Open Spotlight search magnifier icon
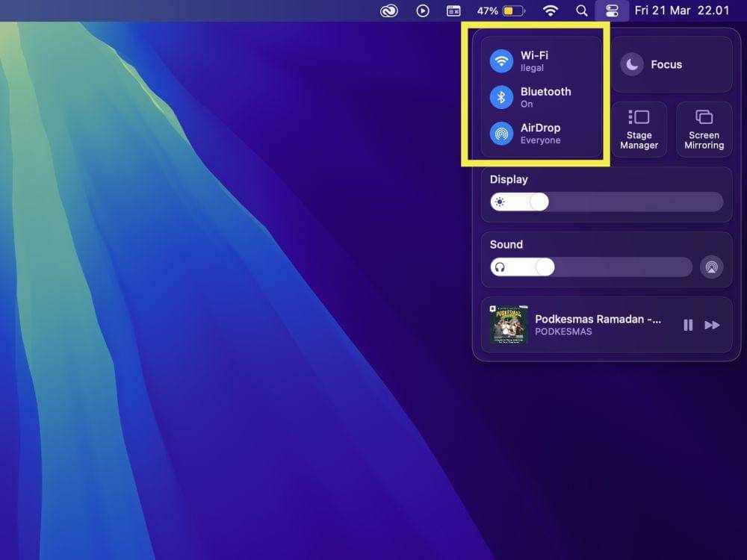The image size is (747, 560). (x=582, y=10)
